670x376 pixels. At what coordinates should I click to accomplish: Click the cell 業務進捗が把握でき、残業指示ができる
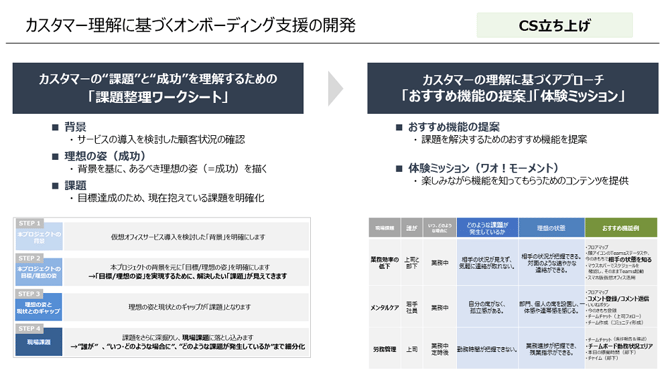[551, 349]
